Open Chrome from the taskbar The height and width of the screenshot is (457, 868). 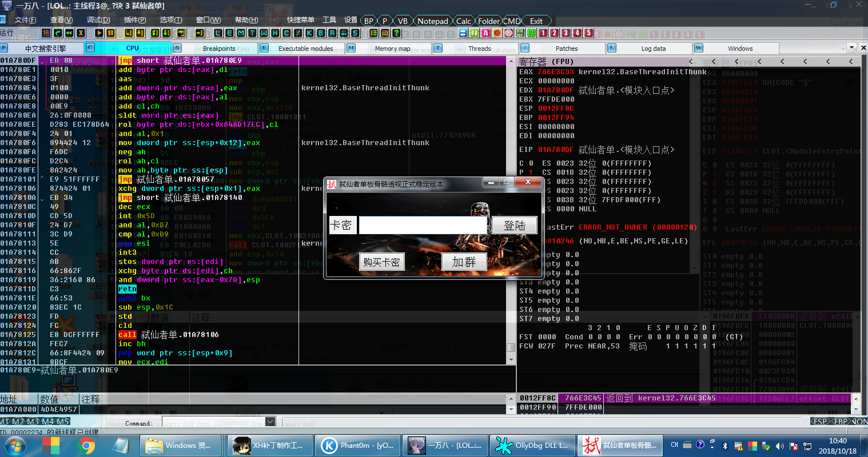[87, 446]
